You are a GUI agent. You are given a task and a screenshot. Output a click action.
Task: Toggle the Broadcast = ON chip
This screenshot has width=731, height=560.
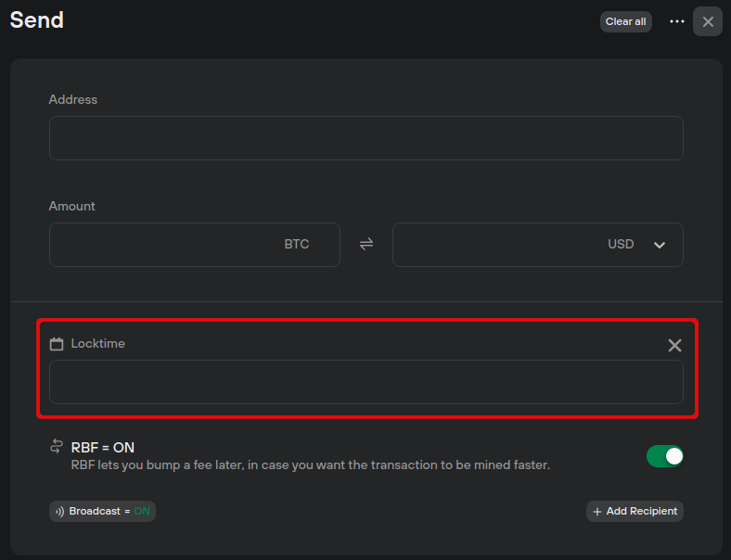point(103,511)
